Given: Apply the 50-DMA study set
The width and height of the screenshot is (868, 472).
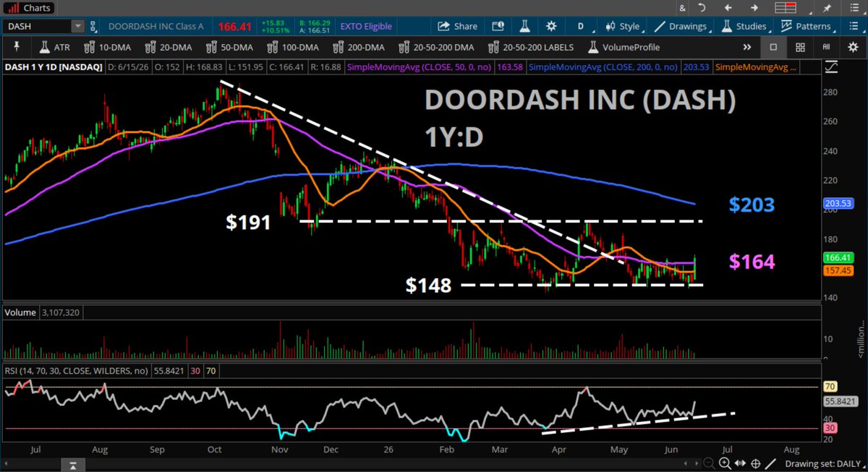Looking at the screenshot, I should (231, 47).
